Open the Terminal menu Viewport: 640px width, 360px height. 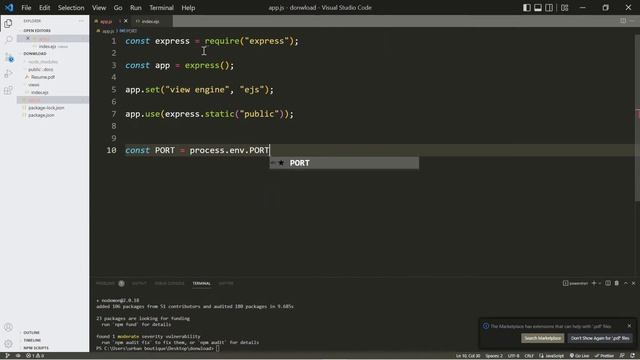(161, 8)
